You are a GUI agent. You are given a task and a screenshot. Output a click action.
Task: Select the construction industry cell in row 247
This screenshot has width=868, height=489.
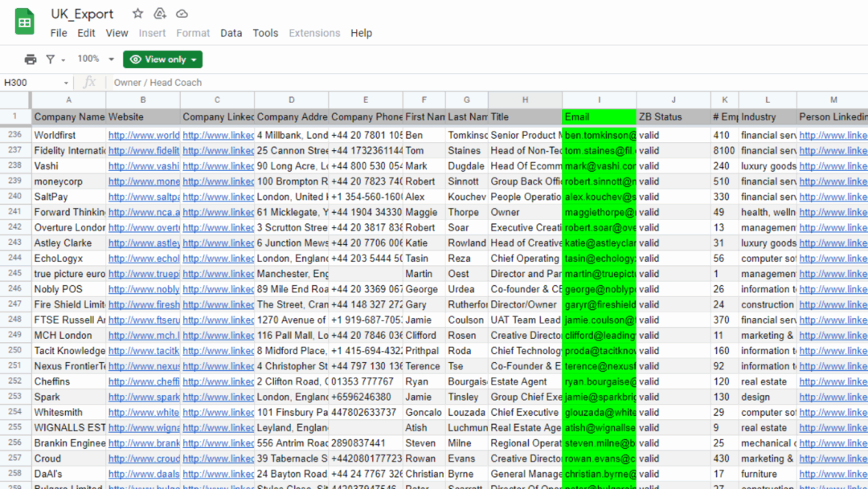click(x=768, y=305)
